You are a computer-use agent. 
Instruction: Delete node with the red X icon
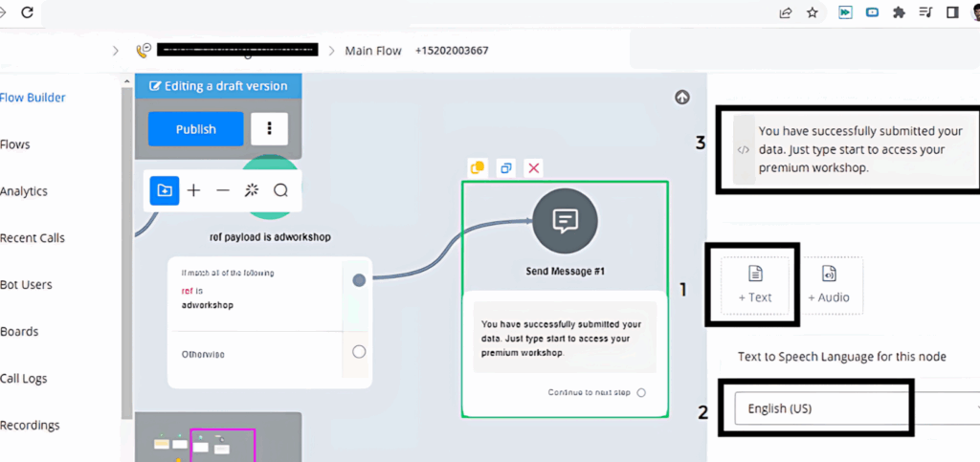[534, 168]
